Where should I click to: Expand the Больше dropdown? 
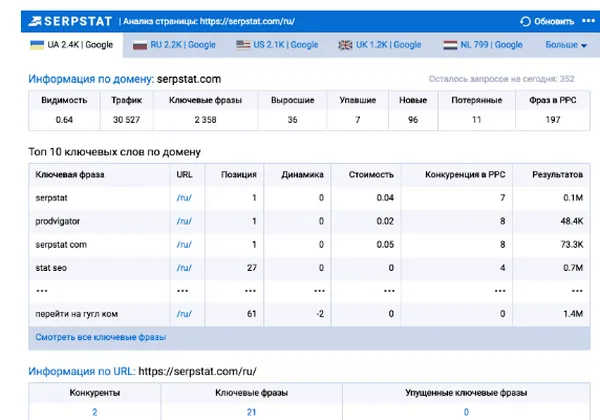tap(566, 45)
